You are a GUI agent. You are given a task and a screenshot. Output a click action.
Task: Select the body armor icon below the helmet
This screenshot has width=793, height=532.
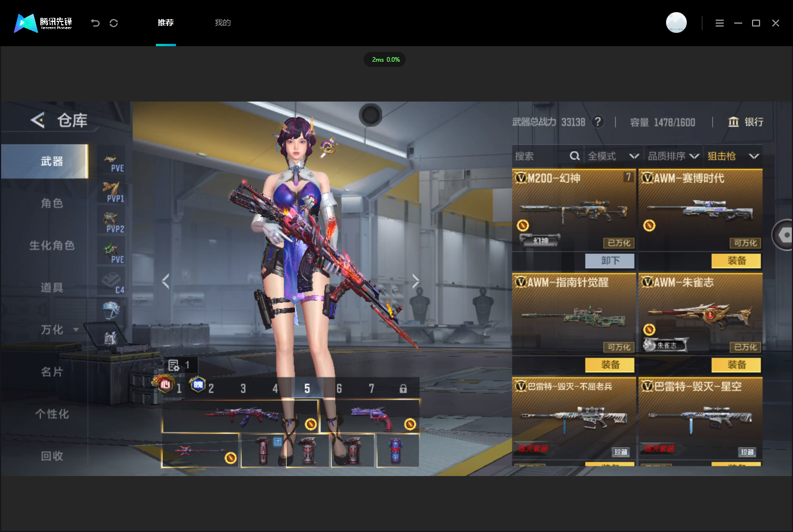[x=110, y=338]
